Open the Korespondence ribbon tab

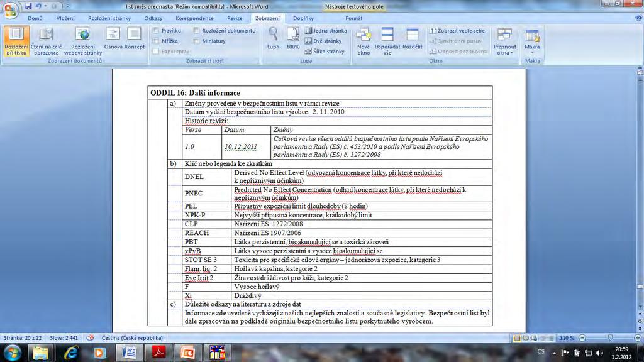point(194,18)
